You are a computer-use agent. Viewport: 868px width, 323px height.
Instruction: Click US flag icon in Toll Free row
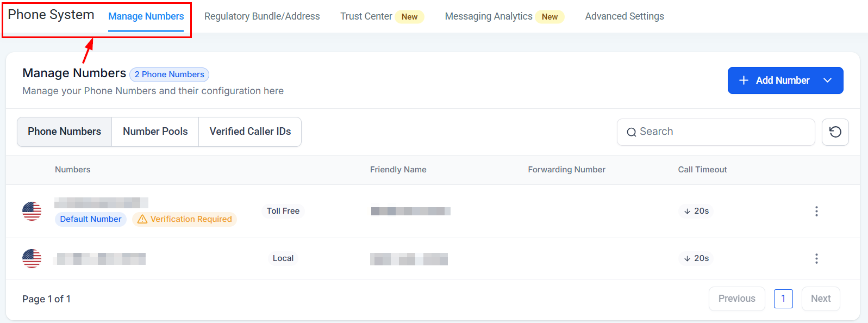(32, 211)
